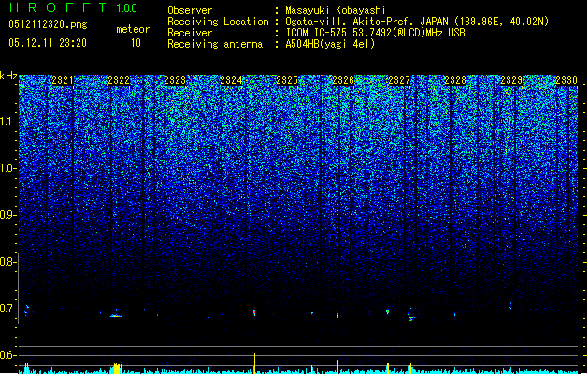
Task: Select the file name 0512112320.png
Action: (x=48, y=24)
